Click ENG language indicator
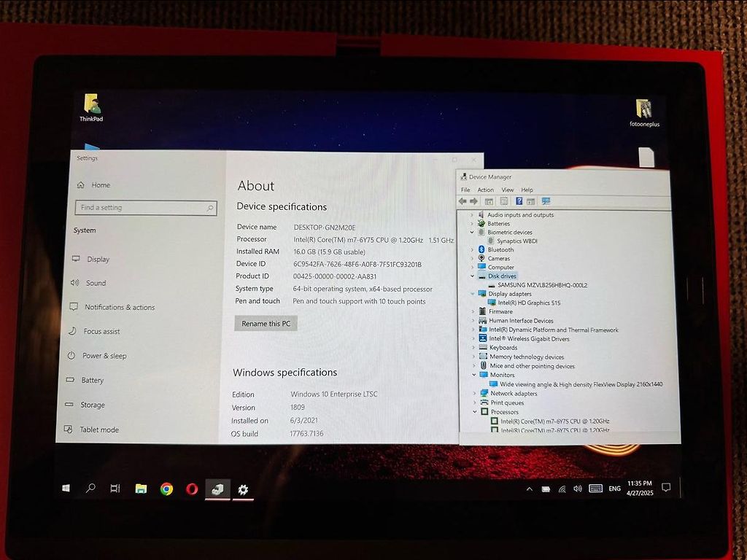The width and height of the screenshot is (747, 560). [614, 489]
